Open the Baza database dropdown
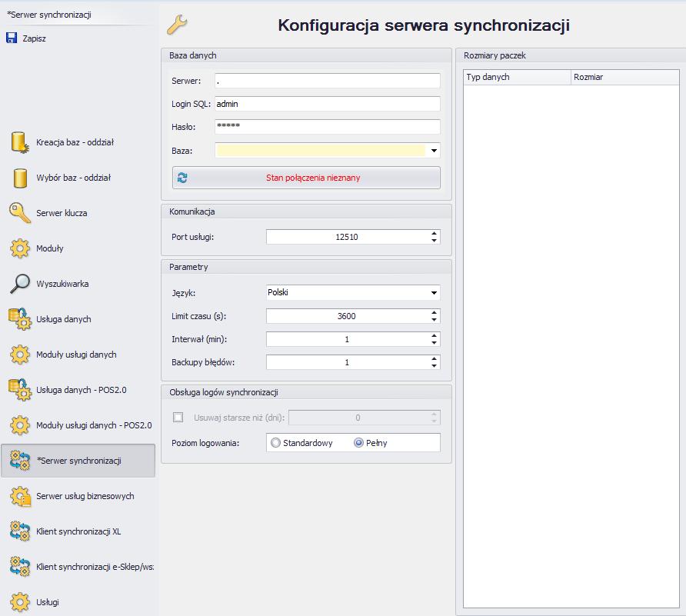The width and height of the screenshot is (686, 616). [434, 151]
